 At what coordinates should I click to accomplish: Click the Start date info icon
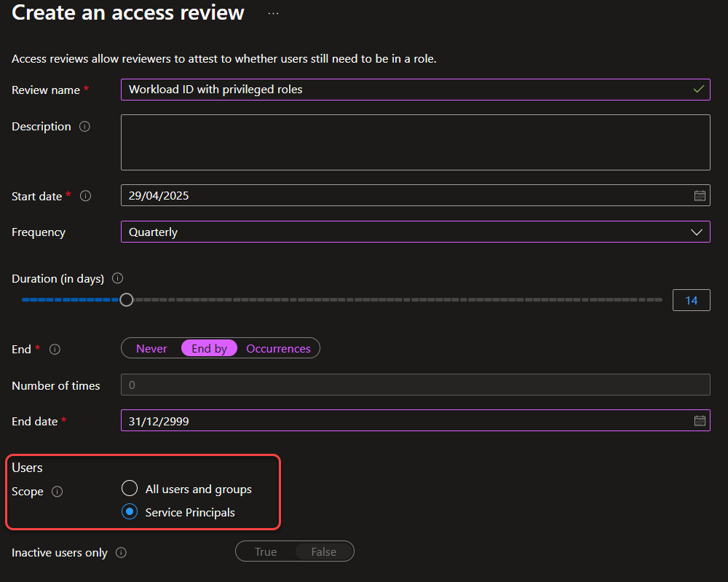[85, 196]
